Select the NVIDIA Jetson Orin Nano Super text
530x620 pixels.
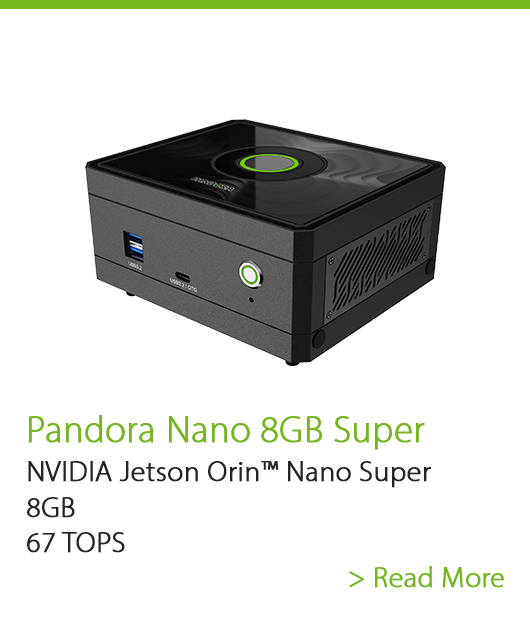[x=229, y=473]
